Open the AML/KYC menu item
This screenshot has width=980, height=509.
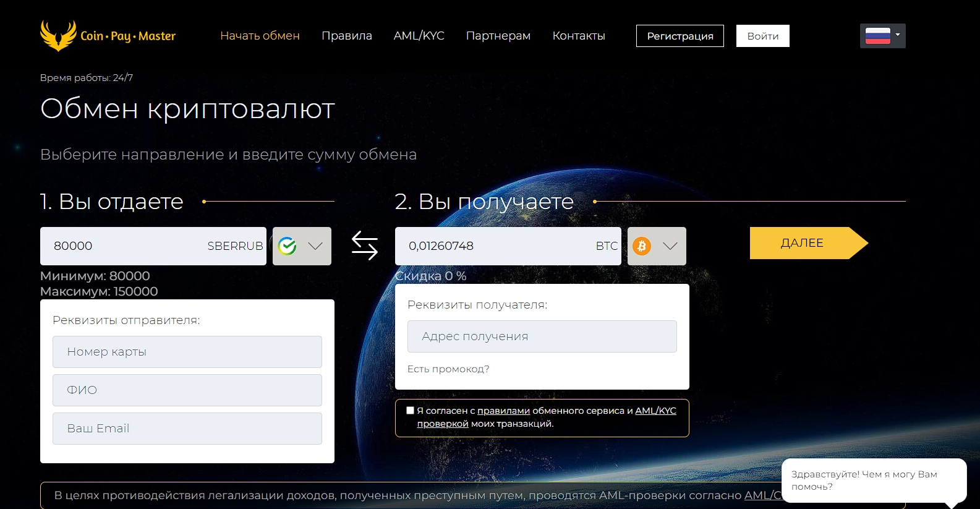(419, 36)
